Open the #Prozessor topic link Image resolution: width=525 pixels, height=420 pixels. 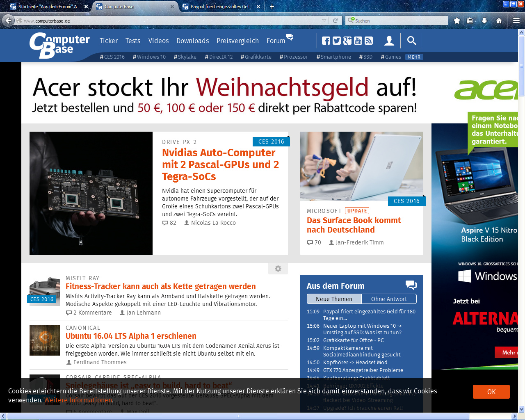click(x=294, y=57)
